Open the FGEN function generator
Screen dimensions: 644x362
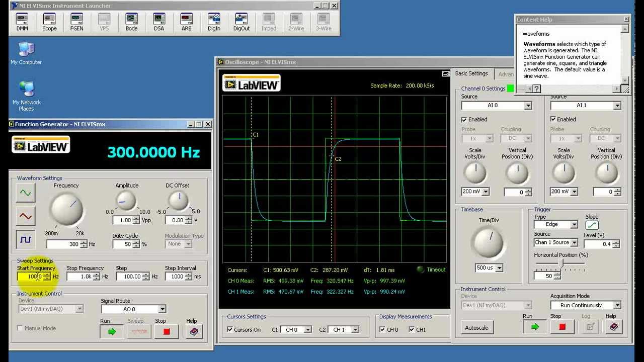(76, 22)
